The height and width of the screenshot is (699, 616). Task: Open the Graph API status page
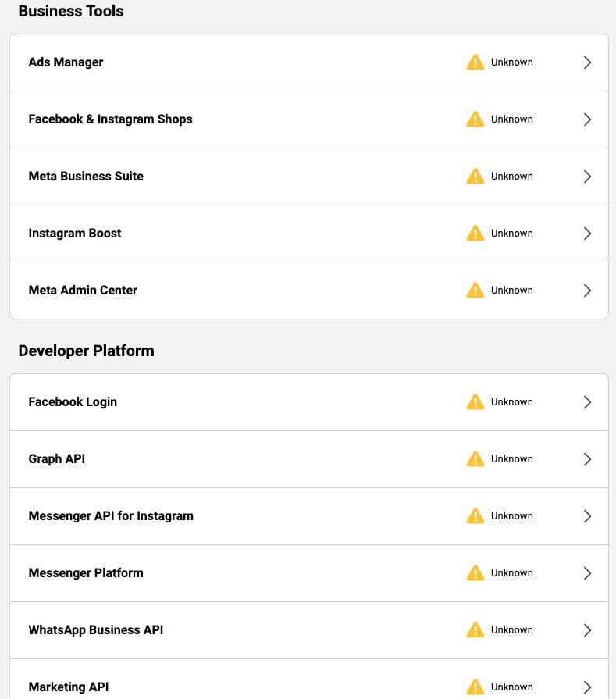[x=587, y=458]
